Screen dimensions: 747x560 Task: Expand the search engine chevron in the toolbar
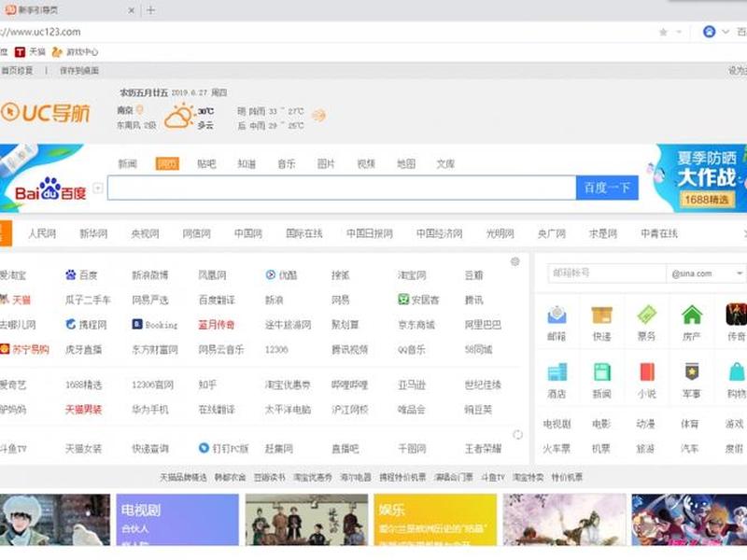[x=726, y=32]
